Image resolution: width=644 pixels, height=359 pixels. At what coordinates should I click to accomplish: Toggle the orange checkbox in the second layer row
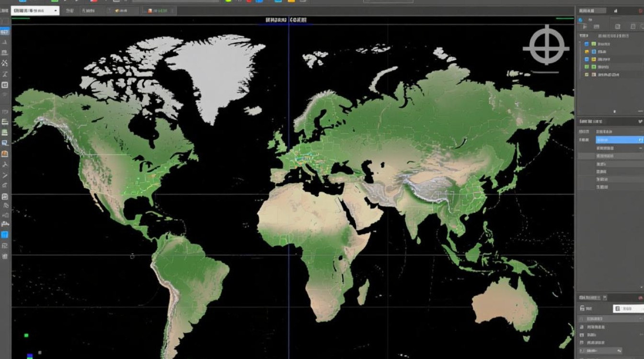(586, 52)
